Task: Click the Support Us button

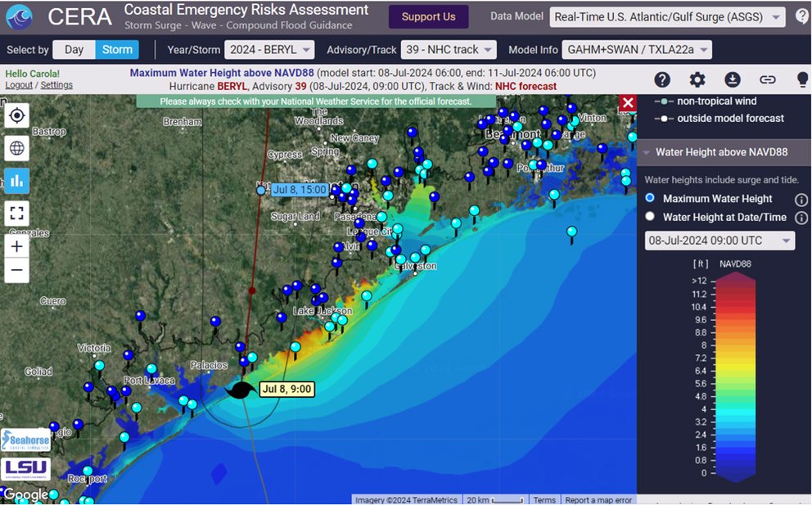Action: pyautogui.click(x=428, y=17)
